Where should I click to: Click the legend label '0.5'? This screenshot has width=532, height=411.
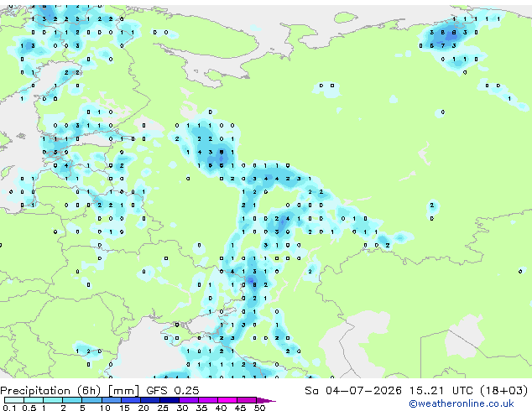click(29, 408)
